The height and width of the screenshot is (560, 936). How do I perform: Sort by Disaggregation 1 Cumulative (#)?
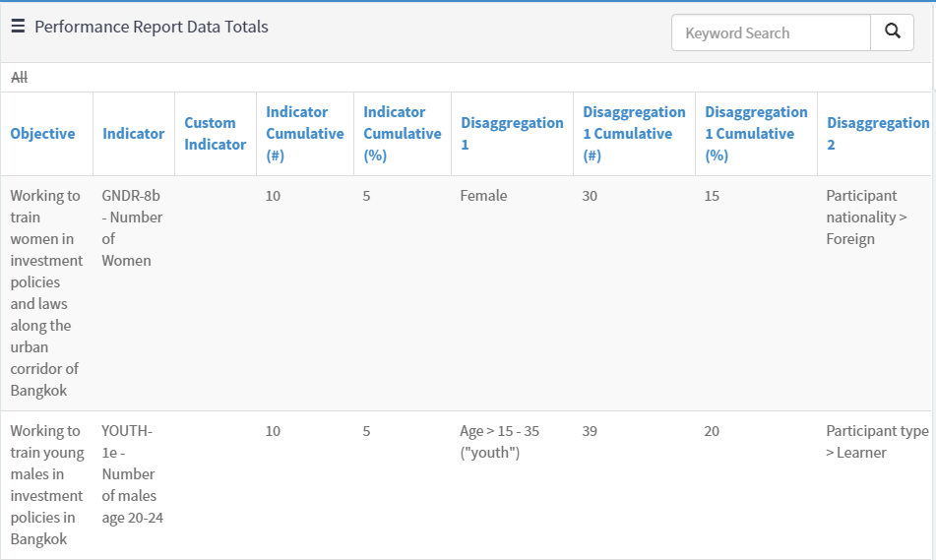pyautogui.click(x=634, y=134)
